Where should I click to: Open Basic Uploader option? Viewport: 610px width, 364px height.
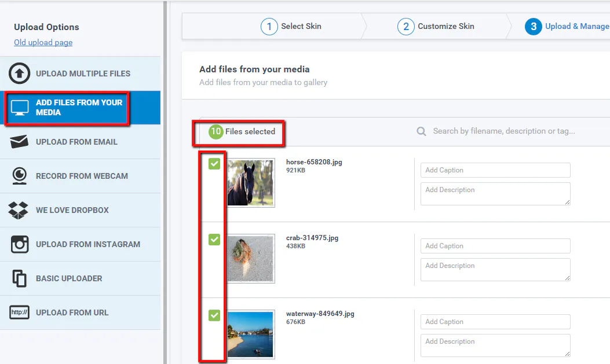point(80,278)
